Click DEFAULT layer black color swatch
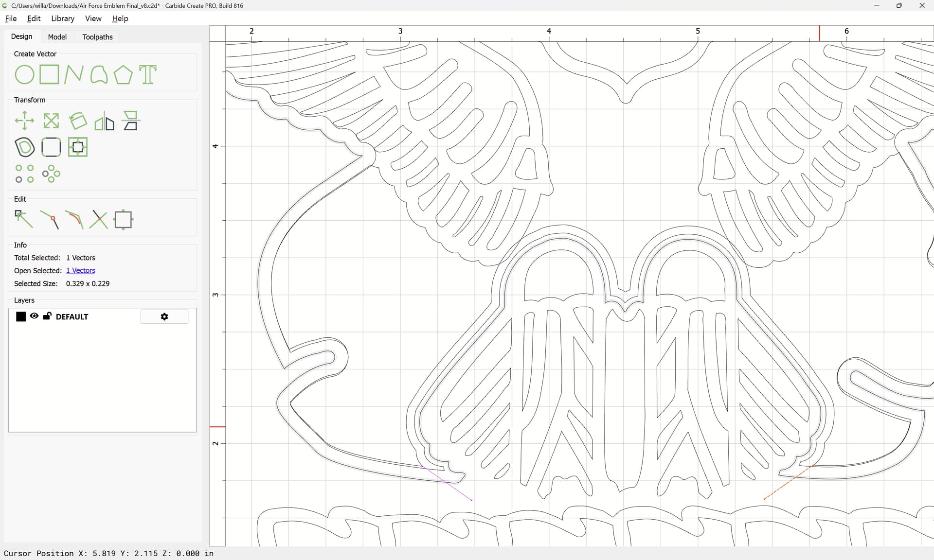934x560 pixels. (x=21, y=317)
